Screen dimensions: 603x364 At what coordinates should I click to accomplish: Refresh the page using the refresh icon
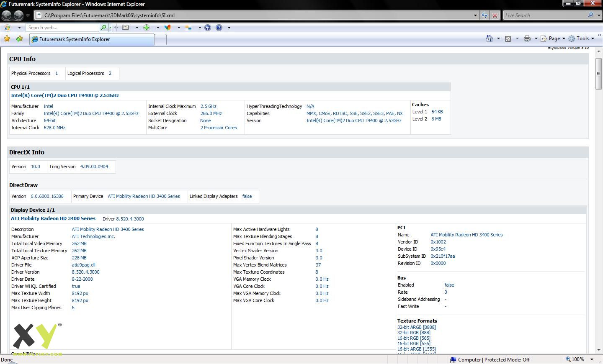pos(484,15)
